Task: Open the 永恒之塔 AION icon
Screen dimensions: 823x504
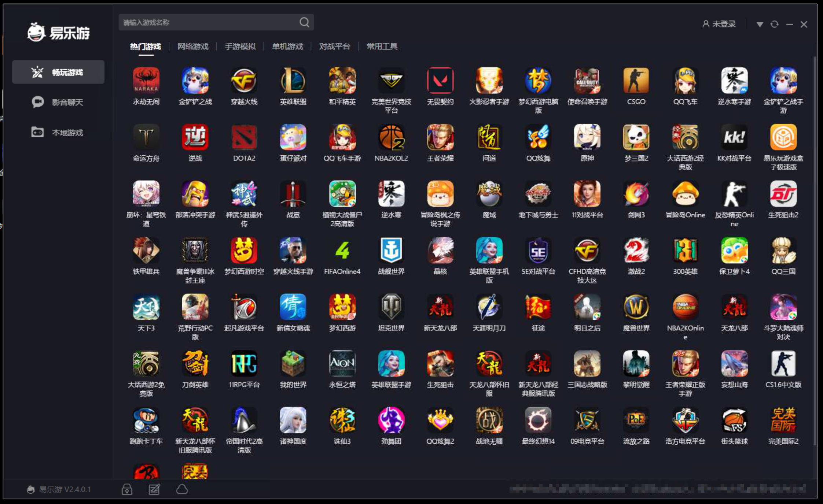Action: [x=342, y=363]
